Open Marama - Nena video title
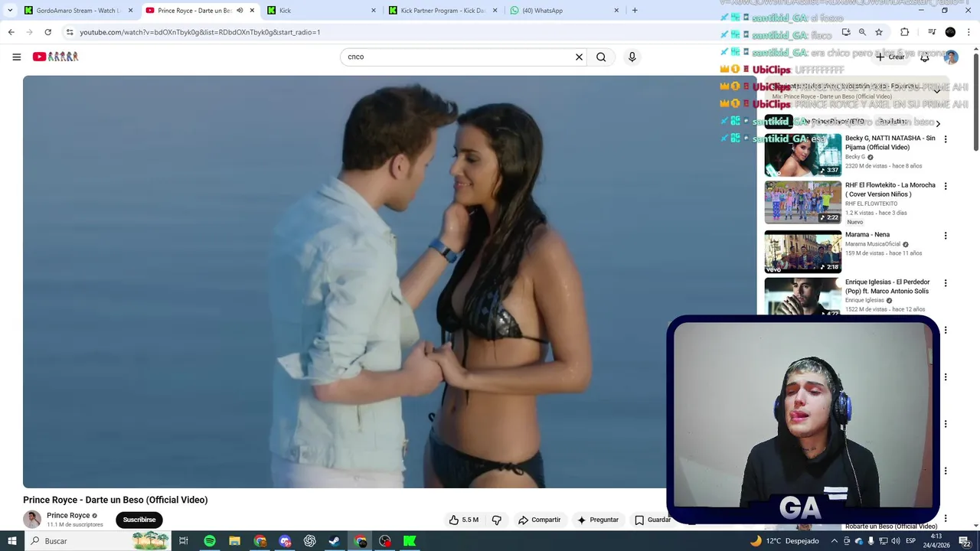 [x=867, y=235]
